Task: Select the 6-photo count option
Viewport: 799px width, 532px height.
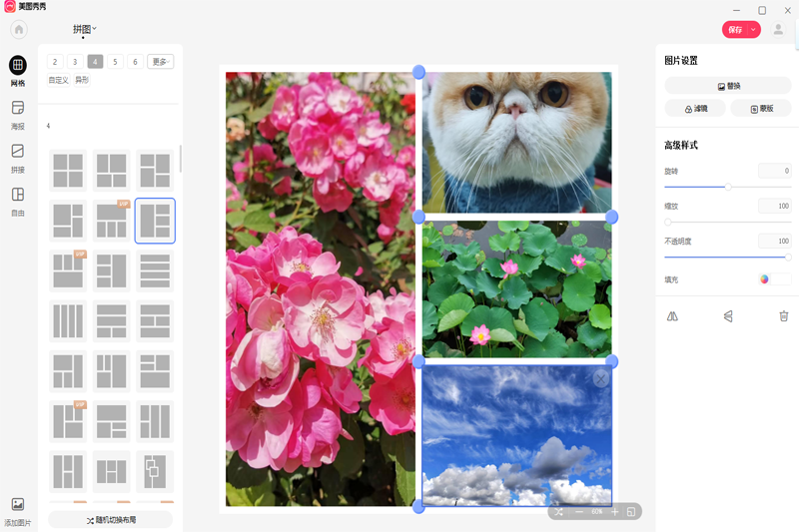Action: [x=134, y=62]
